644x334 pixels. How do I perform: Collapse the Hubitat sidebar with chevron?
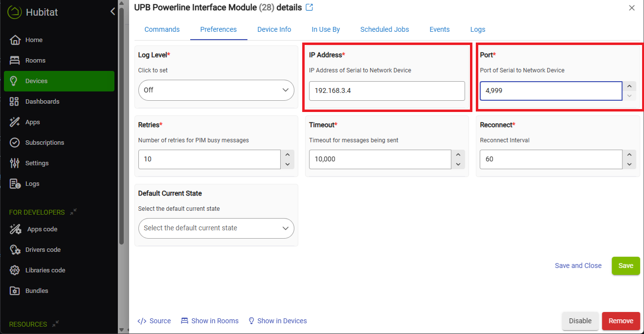(112, 12)
